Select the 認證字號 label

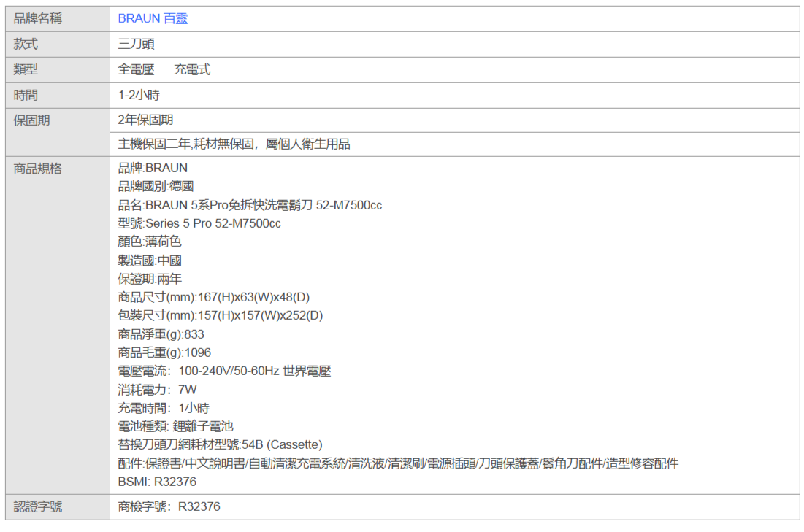(x=38, y=507)
